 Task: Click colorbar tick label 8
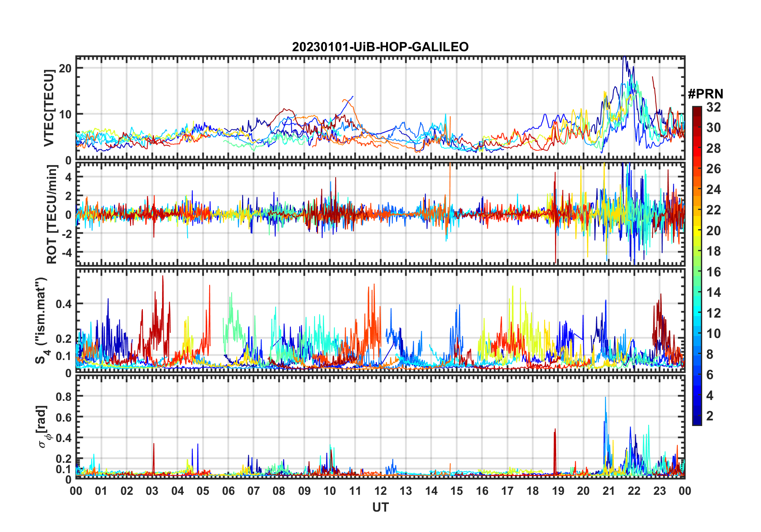pos(710,354)
